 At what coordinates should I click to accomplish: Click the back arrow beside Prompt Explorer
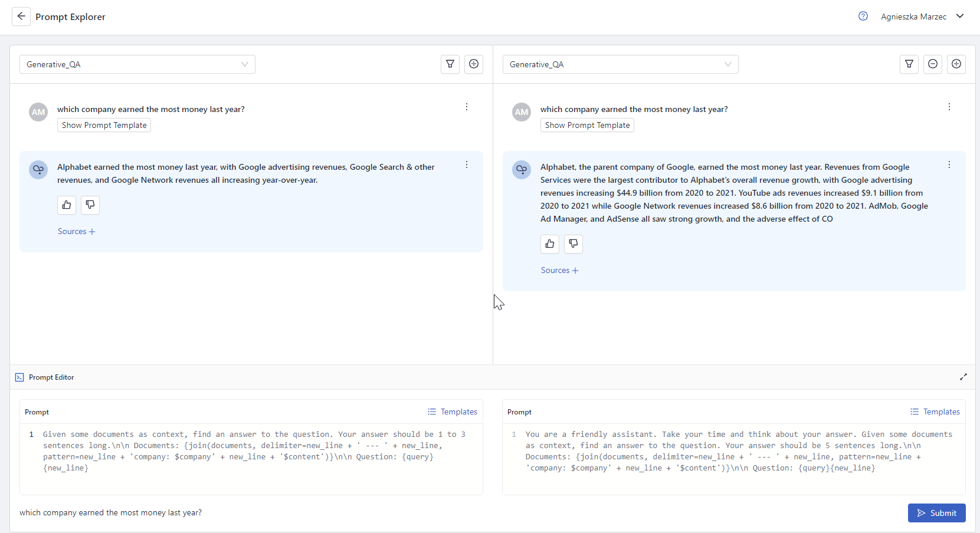(x=21, y=17)
